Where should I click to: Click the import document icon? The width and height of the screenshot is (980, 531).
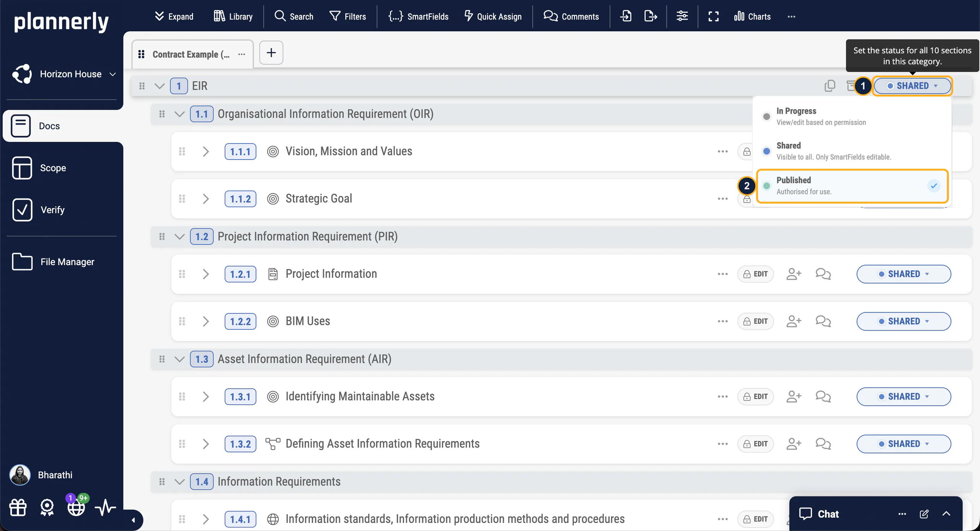coord(626,16)
